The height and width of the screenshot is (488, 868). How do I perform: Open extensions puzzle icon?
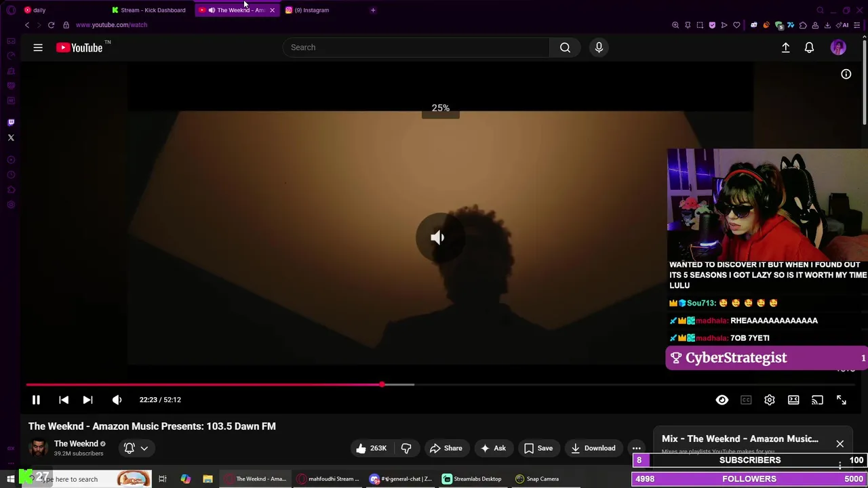click(x=803, y=25)
